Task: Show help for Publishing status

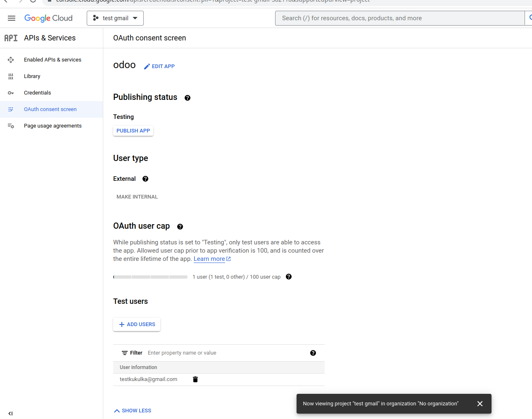Action: pos(188,98)
